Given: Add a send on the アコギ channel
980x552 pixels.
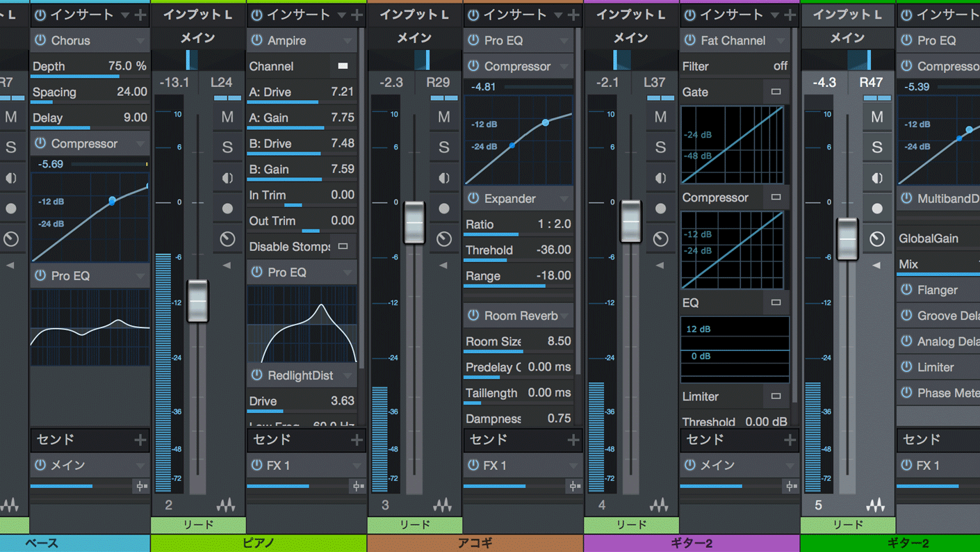Looking at the screenshot, I should (x=573, y=439).
